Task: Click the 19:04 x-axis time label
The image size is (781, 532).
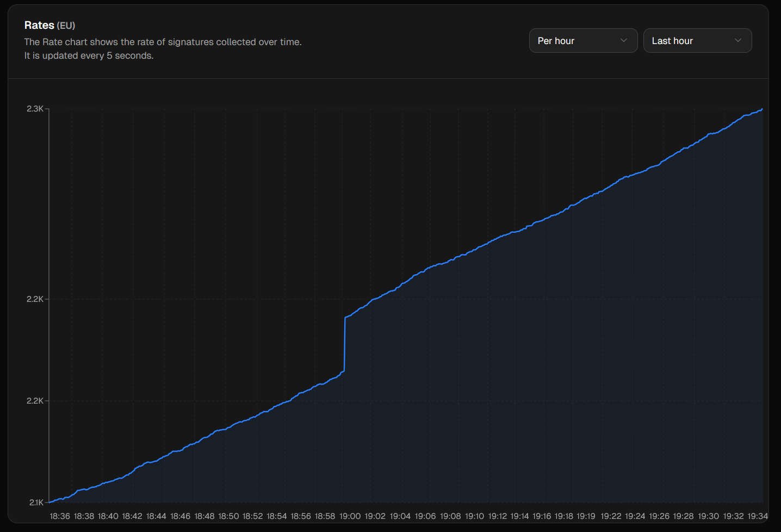Action: tap(400, 516)
